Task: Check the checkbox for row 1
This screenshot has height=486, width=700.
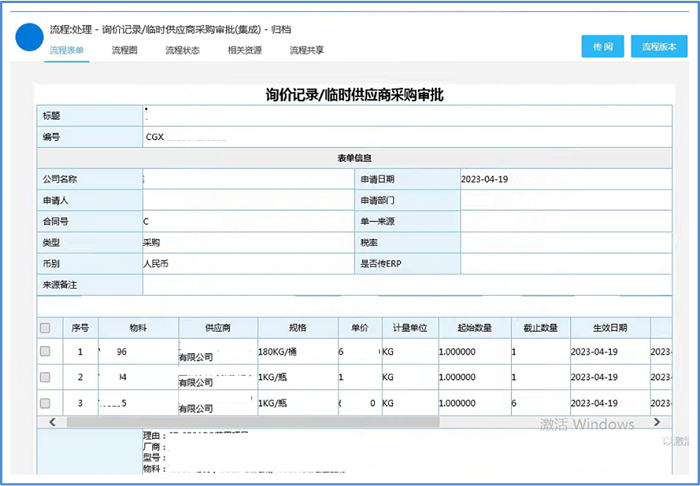Action: tap(45, 352)
